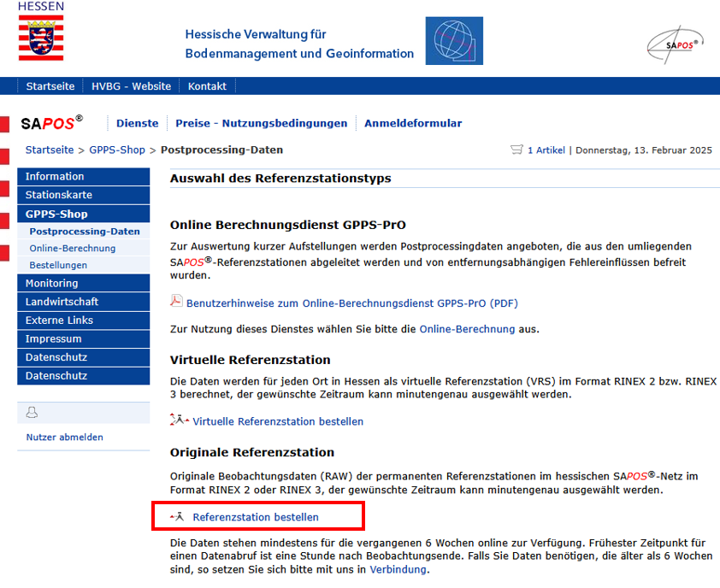Select Stationskarte in the sidebar

coord(84,195)
